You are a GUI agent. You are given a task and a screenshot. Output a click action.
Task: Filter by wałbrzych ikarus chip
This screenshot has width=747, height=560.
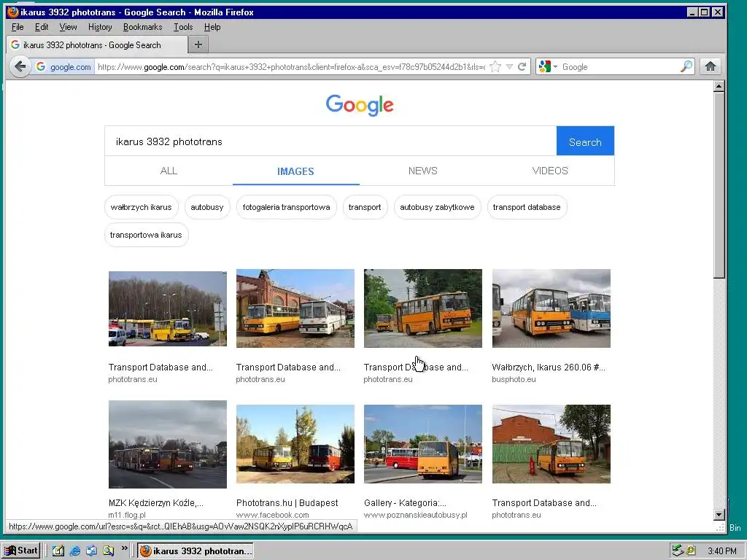click(x=141, y=207)
